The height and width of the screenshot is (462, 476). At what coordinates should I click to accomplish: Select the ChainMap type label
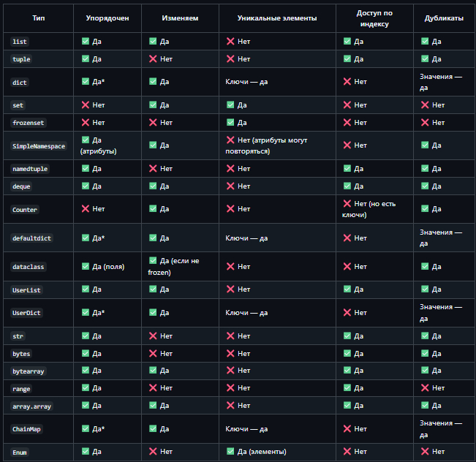pos(27,429)
